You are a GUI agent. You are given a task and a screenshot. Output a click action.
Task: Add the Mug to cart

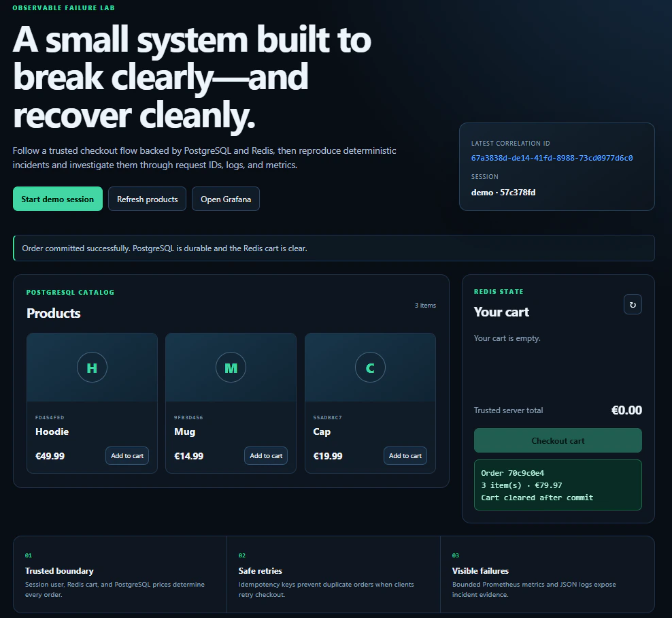(266, 455)
